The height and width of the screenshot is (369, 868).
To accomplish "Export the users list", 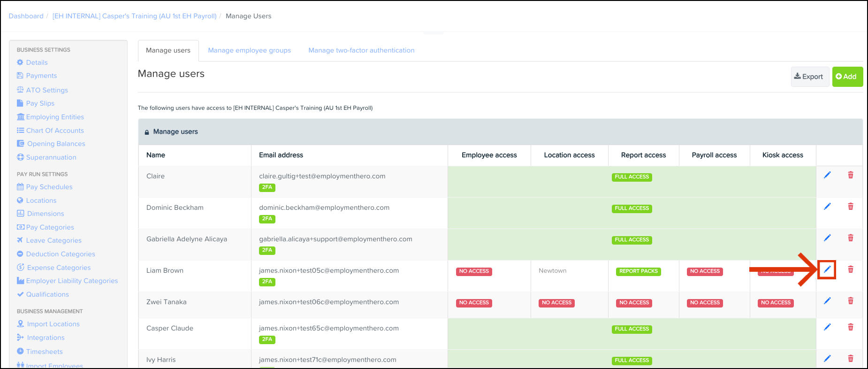I will tap(809, 77).
